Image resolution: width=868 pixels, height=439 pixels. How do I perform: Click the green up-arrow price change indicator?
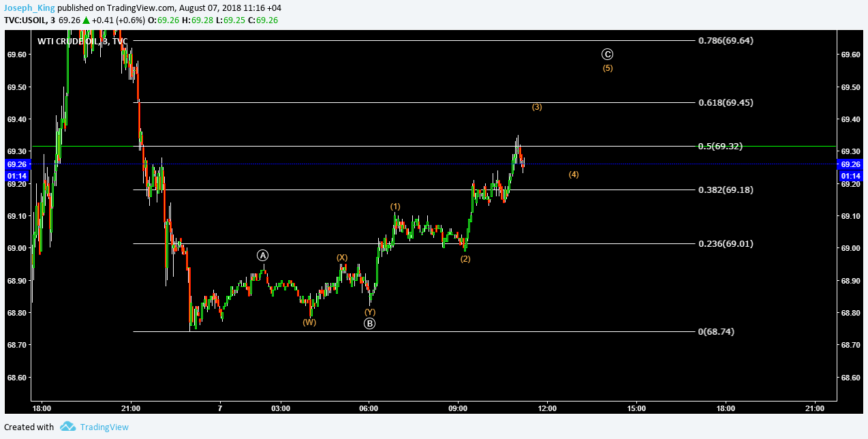pos(87,20)
